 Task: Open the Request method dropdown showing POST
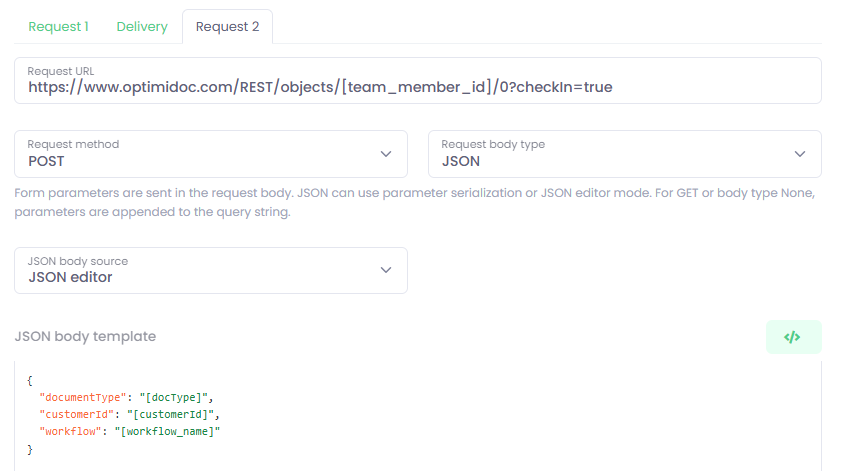[210, 154]
